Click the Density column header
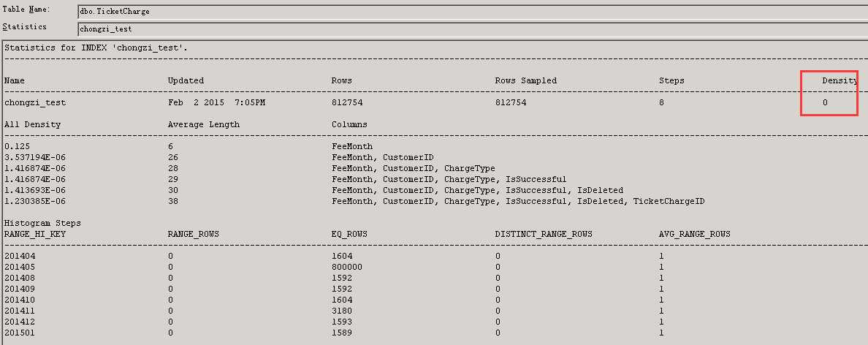868x345 pixels. click(839, 80)
